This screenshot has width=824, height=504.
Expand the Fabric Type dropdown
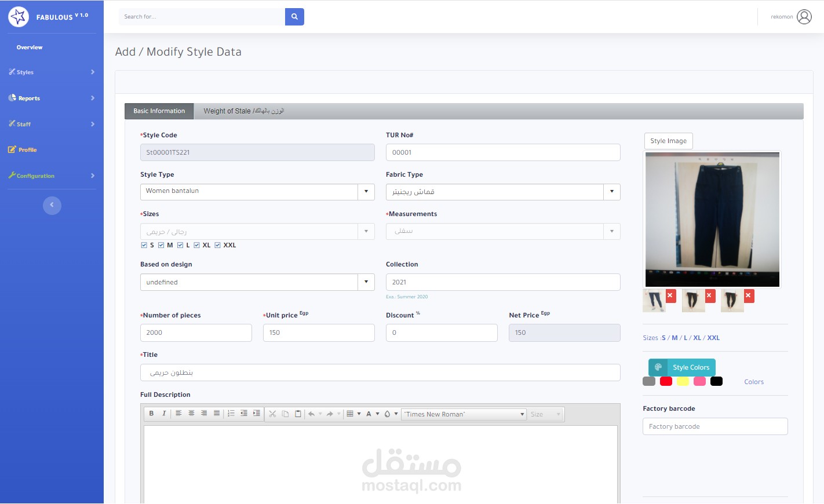(611, 191)
